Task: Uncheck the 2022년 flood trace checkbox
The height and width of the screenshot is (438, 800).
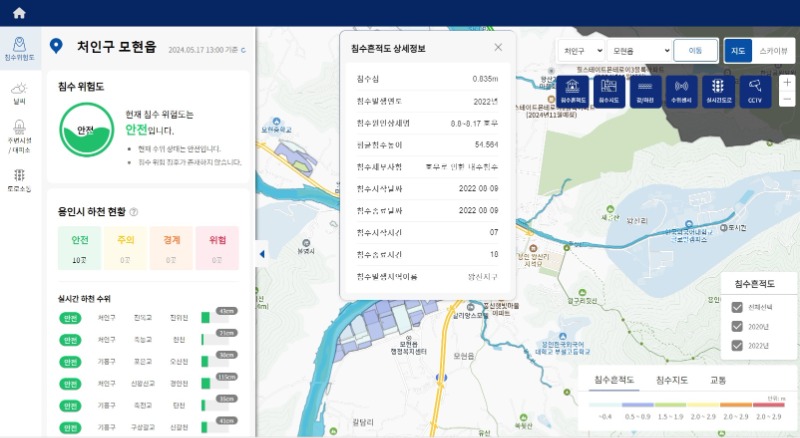Action: point(737,346)
